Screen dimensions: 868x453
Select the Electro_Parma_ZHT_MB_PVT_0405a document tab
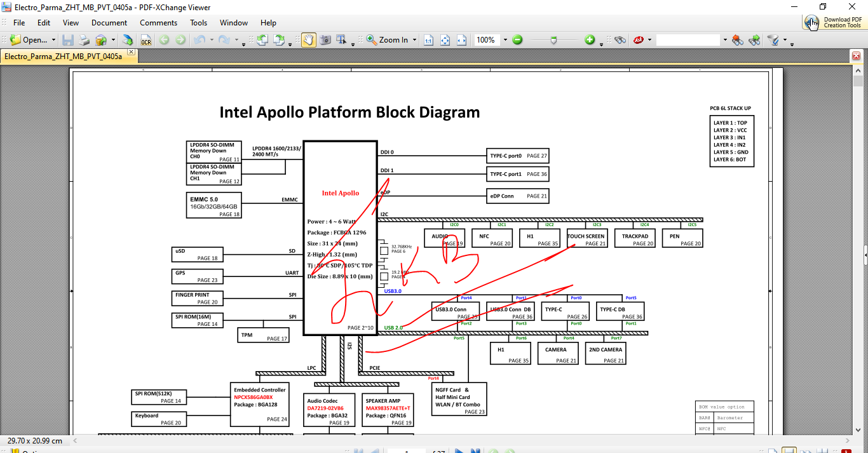(x=64, y=56)
